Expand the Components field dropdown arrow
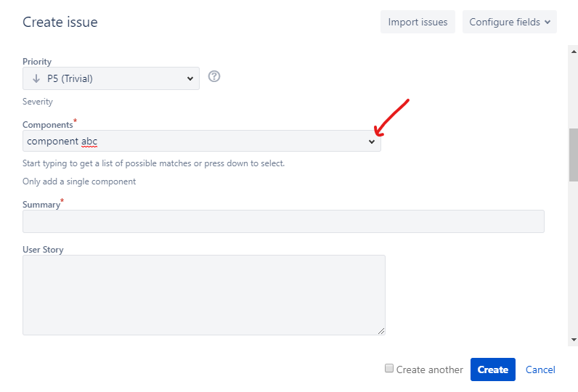 (372, 142)
